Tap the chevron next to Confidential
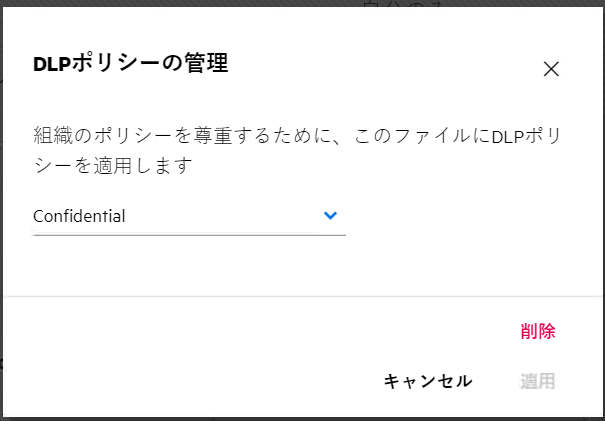 [331, 215]
